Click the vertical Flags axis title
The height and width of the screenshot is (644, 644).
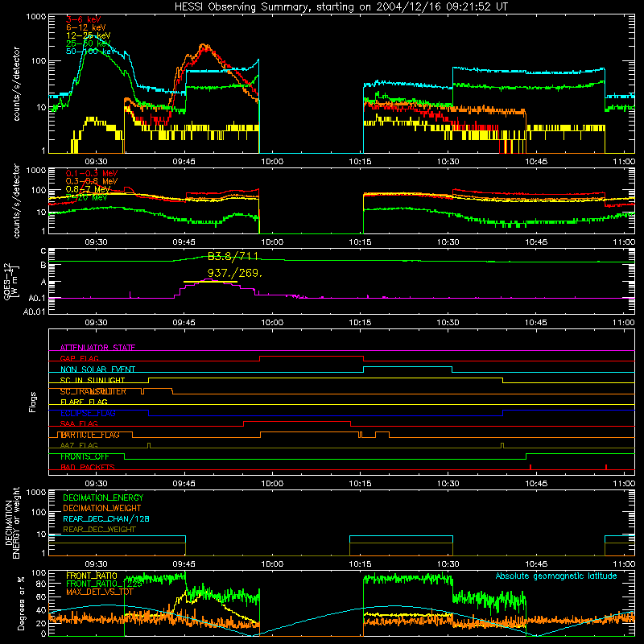click(33, 402)
